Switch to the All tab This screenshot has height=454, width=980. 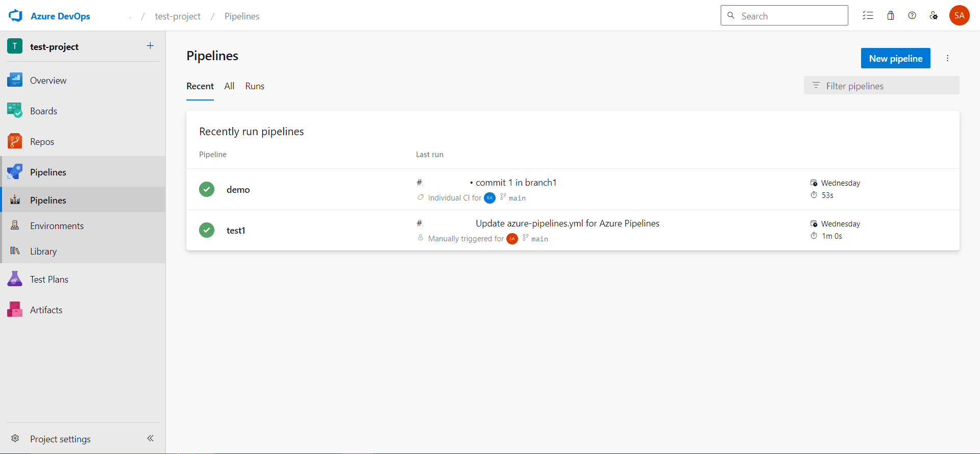point(229,86)
